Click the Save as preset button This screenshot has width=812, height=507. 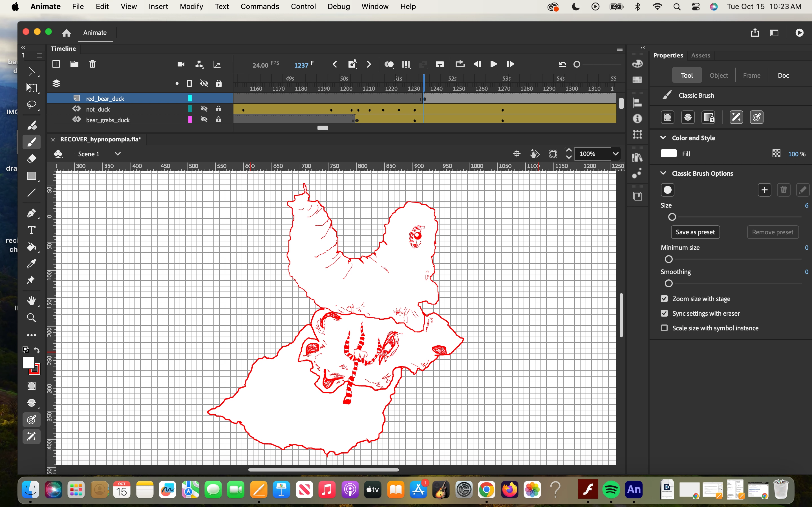tap(695, 232)
